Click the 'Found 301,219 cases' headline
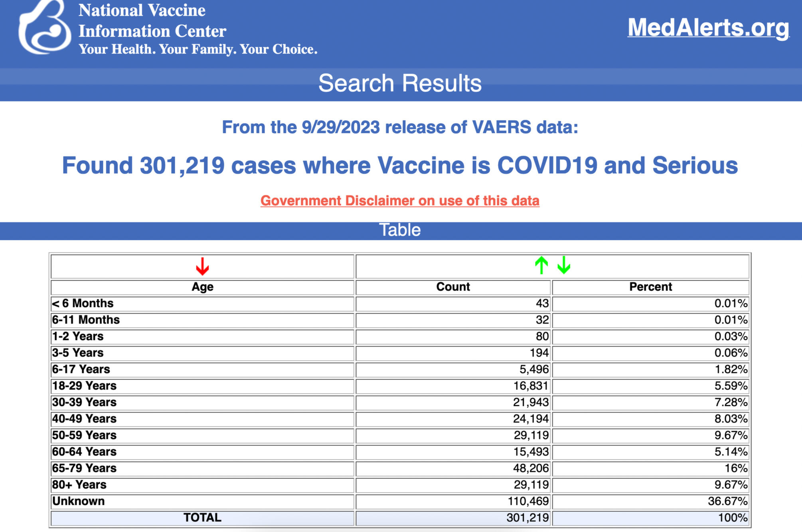The width and height of the screenshot is (802, 532). pyautogui.click(x=400, y=165)
